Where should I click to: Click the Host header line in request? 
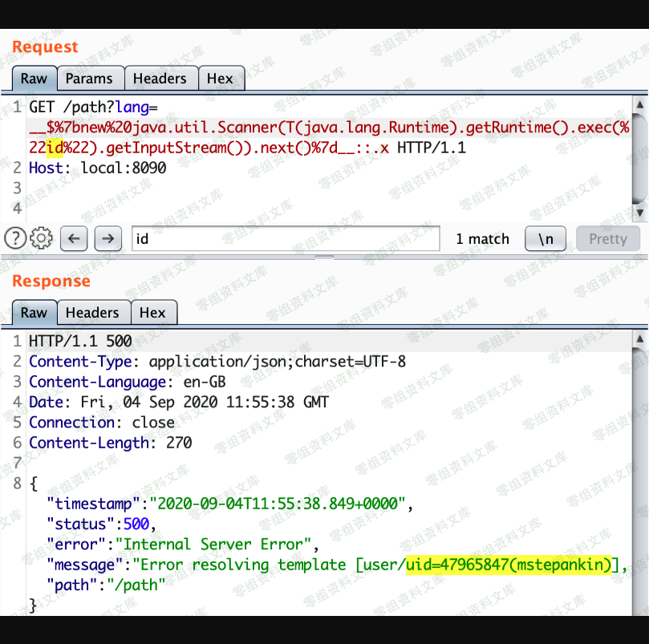coord(97,168)
